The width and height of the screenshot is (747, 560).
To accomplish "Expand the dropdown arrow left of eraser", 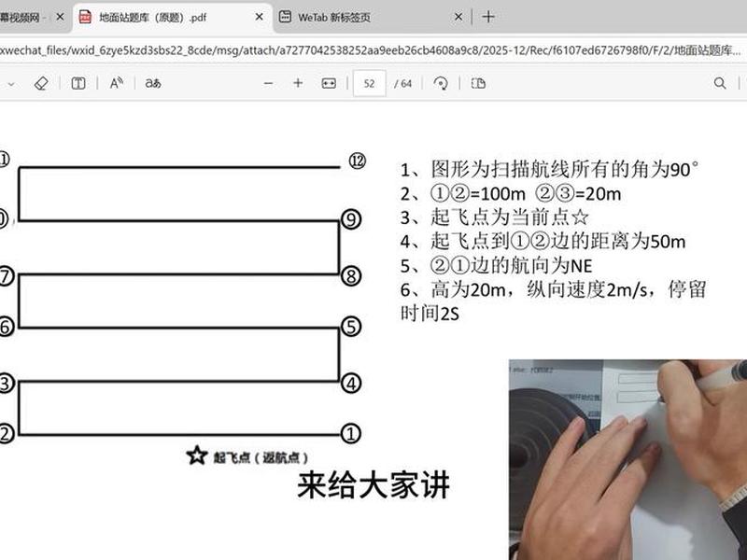I will coord(10,84).
